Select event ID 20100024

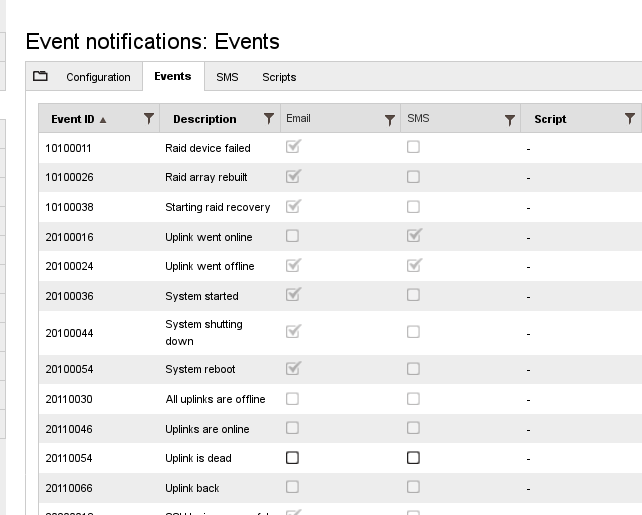pyautogui.click(x=69, y=266)
